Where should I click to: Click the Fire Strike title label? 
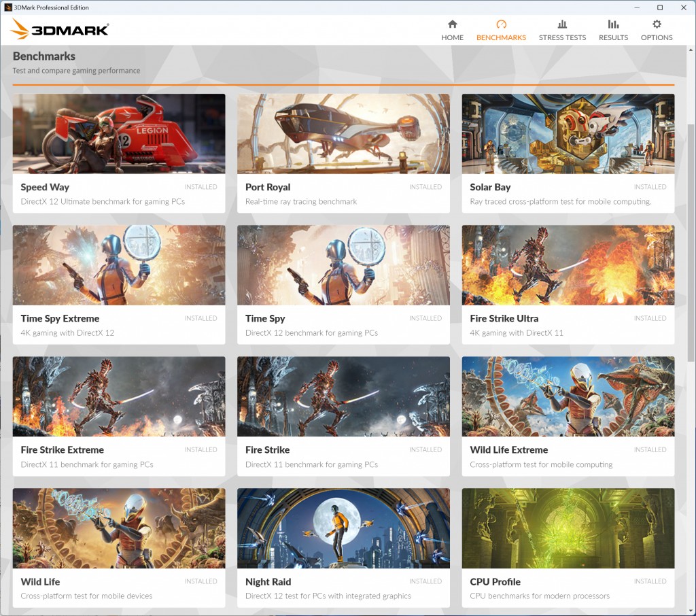[x=267, y=449]
